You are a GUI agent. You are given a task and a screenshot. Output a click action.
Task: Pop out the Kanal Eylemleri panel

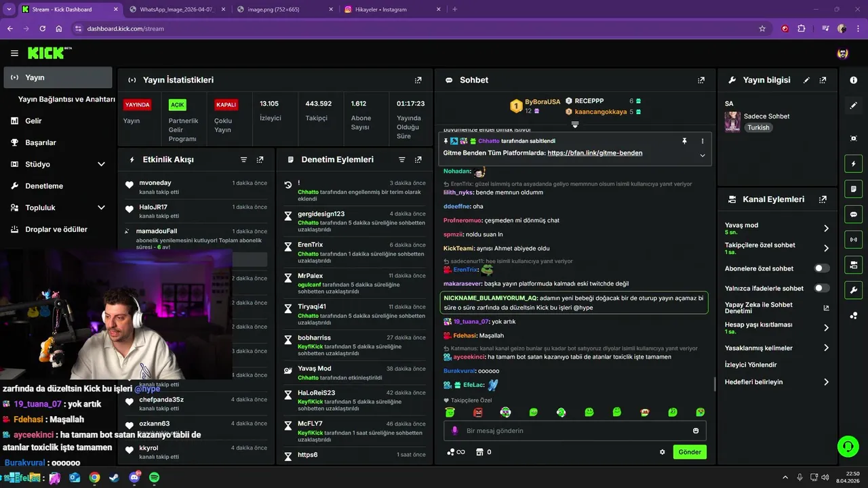(823, 199)
